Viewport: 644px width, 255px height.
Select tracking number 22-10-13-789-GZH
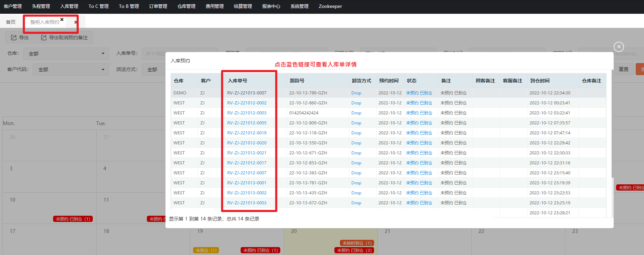pyautogui.click(x=308, y=93)
